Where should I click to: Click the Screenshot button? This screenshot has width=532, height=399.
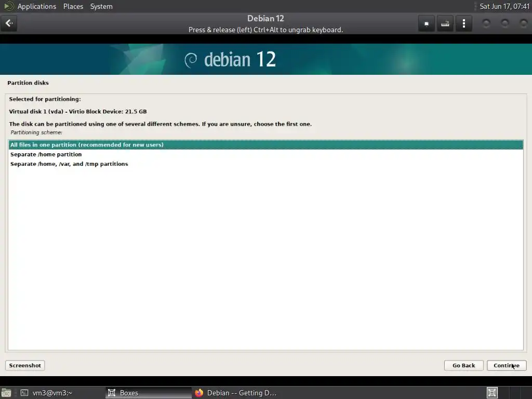pyautogui.click(x=25, y=365)
